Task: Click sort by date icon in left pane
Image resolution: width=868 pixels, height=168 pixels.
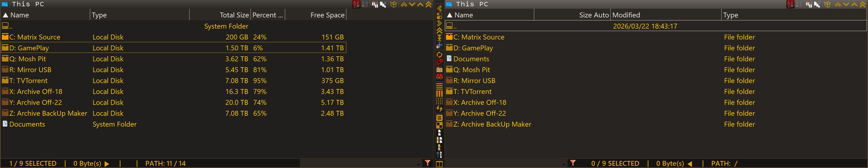Action: point(374,4)
